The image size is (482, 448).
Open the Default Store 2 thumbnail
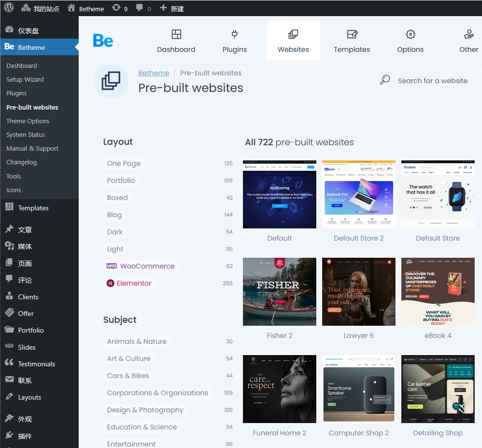click(x=359, y=194)
